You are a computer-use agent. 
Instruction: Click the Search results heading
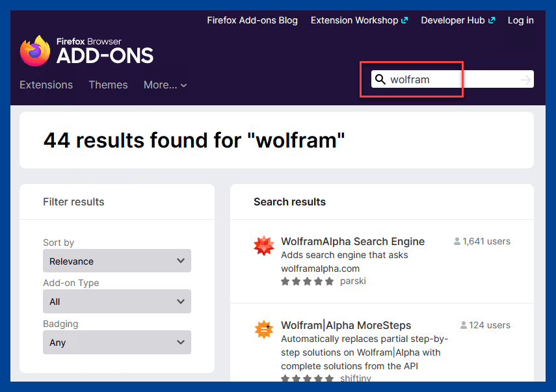point(289,202)
